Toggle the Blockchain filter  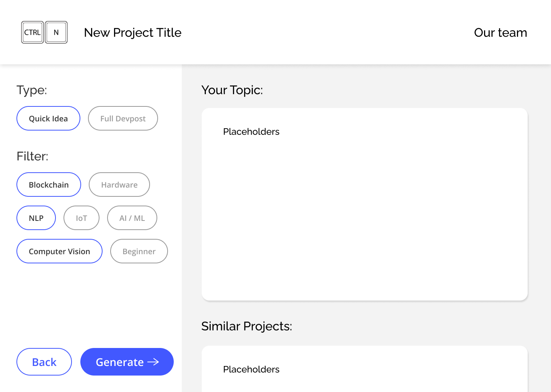point(49,185)
